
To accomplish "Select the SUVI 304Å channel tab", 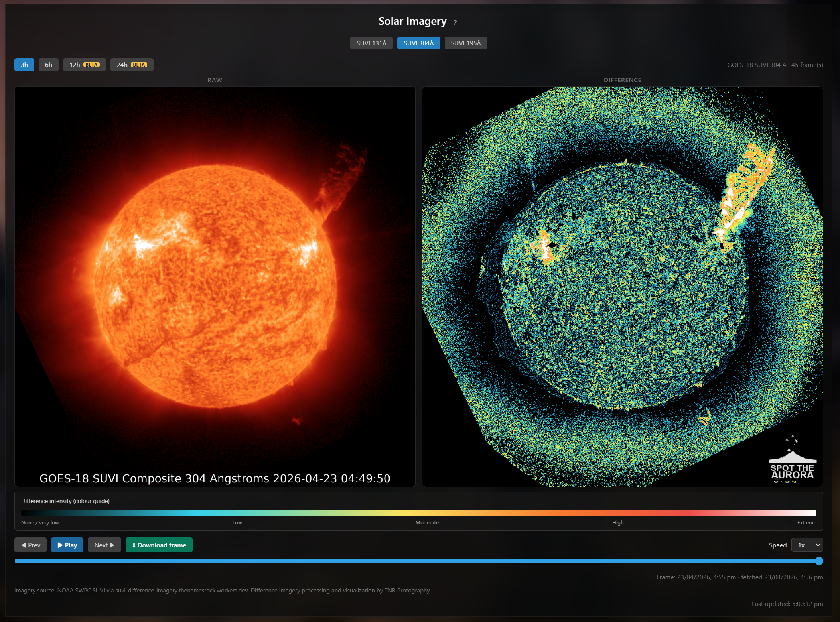I will (x=418, y=43).
